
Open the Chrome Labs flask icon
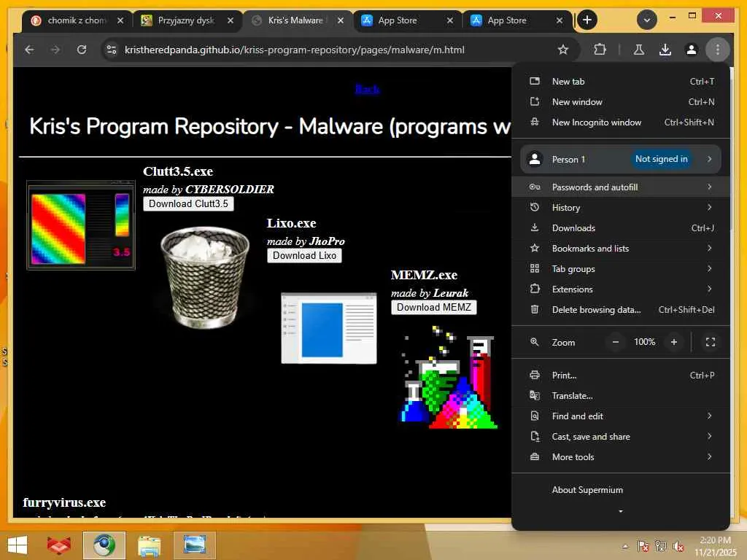639,50
